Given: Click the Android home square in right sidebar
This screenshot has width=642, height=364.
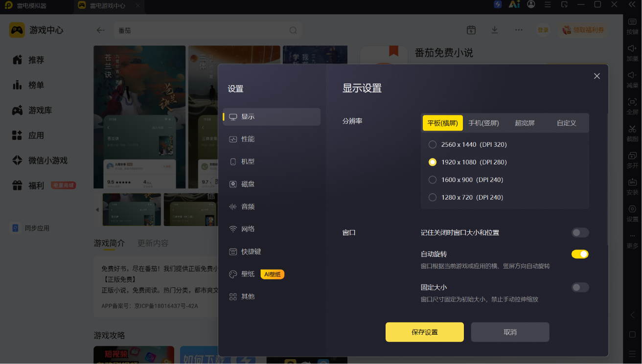Looking at the screenshot, I should (x=632, y=335).
